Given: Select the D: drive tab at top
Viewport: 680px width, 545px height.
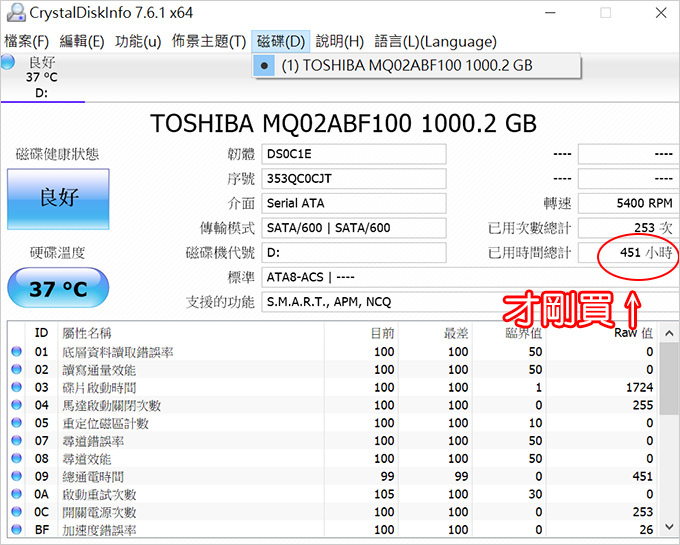Looking at the screenshot, I should coord(42,78).
